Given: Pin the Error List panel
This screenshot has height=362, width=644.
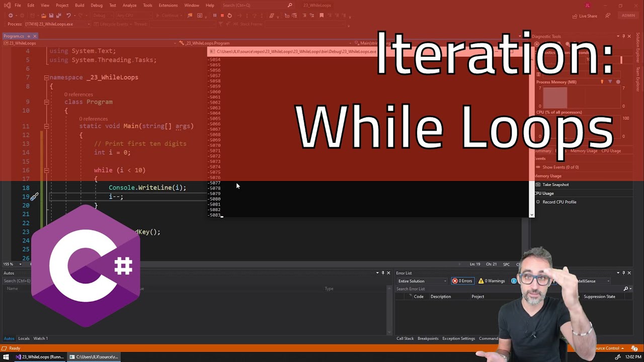Looking at the screenshot, I should click(x=623, y=273).
